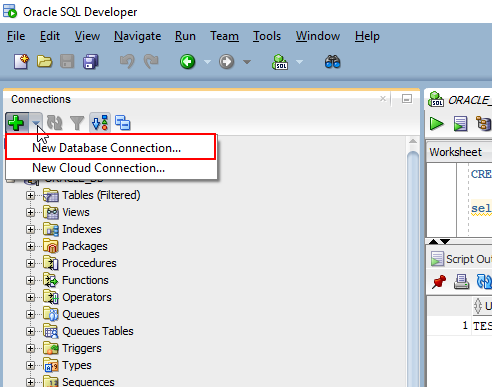Expand the Tables (Filtered) node

point(30,195)
